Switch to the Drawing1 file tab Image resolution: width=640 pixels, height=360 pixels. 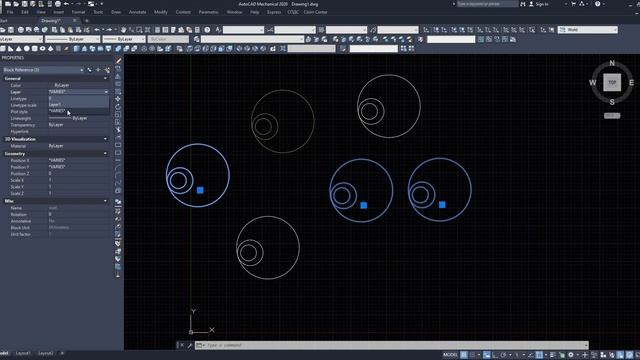point(51,20)
